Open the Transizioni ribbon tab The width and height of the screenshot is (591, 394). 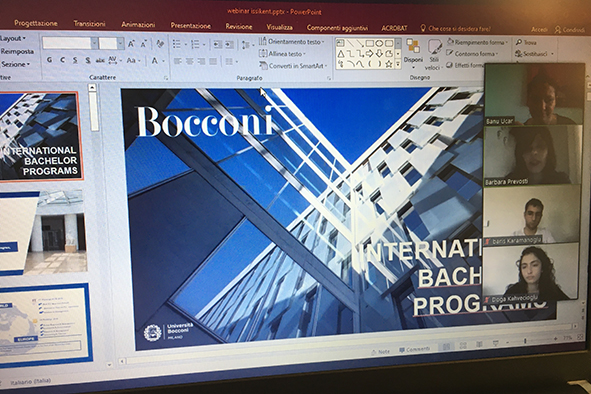(x=89, y=24)
